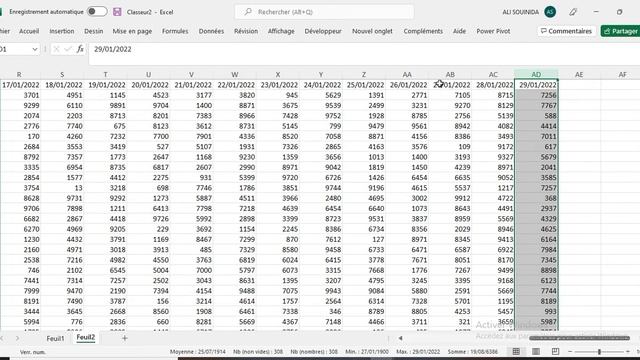Click cell with value 8898

(x=536, y=270)
